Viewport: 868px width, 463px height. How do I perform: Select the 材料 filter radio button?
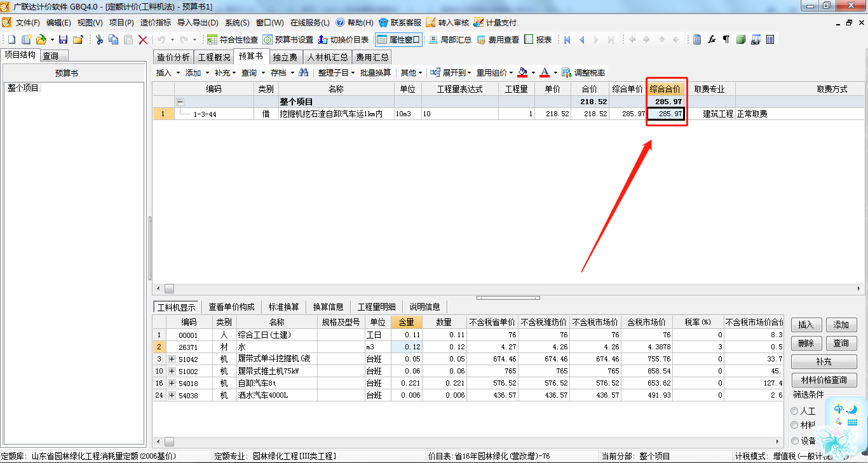tap(795, 425)
